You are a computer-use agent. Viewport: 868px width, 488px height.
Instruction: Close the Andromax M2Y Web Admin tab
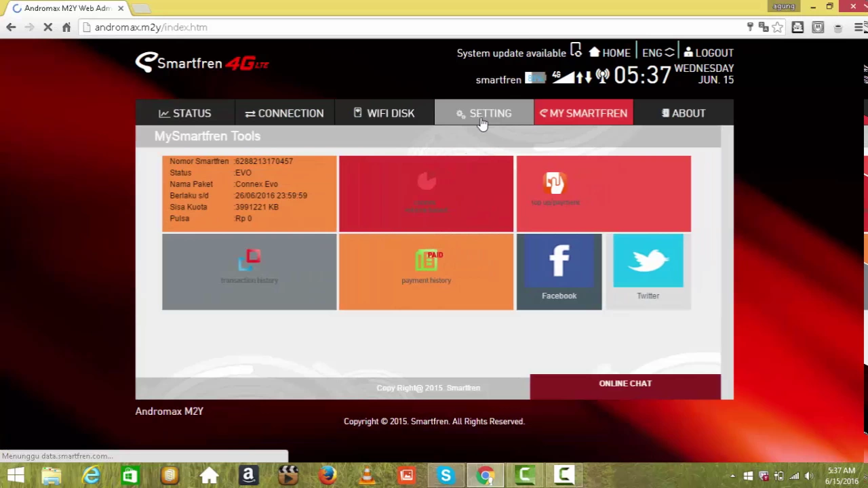[x=121, y=8]
